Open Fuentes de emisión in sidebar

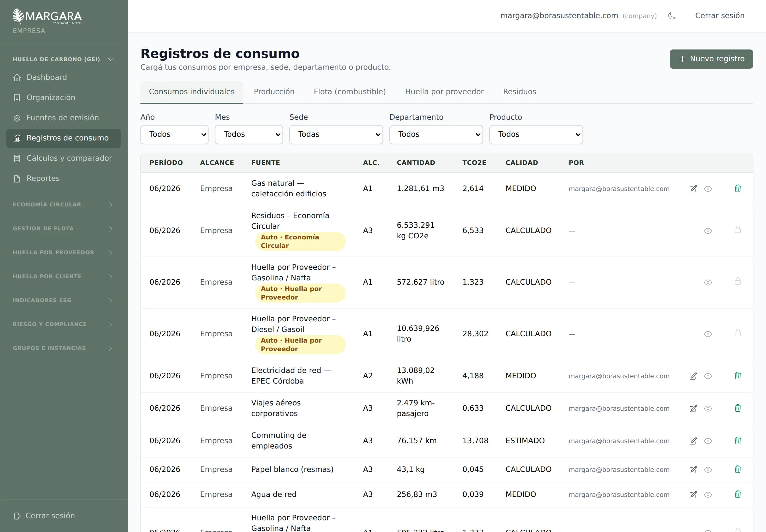(63, 118)
